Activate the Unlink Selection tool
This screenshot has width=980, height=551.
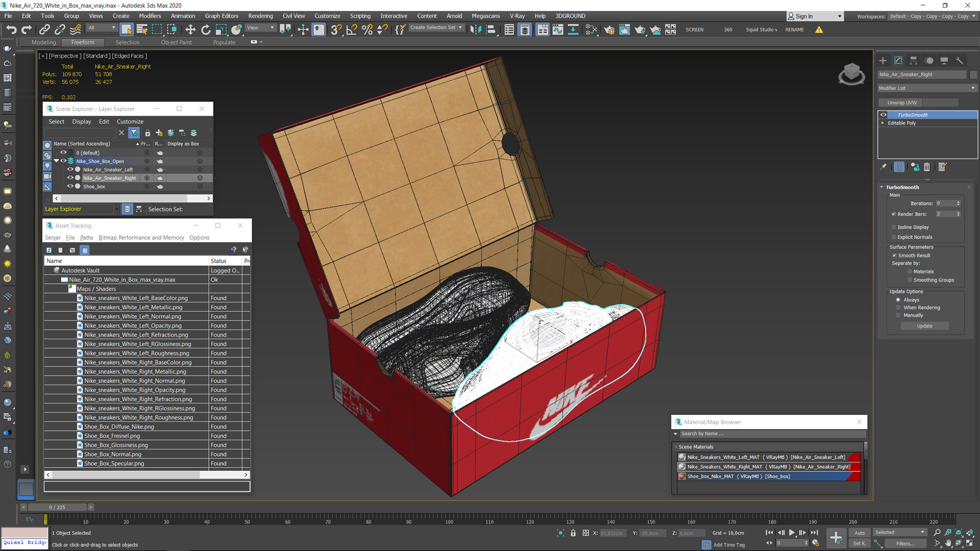[60, 30]
